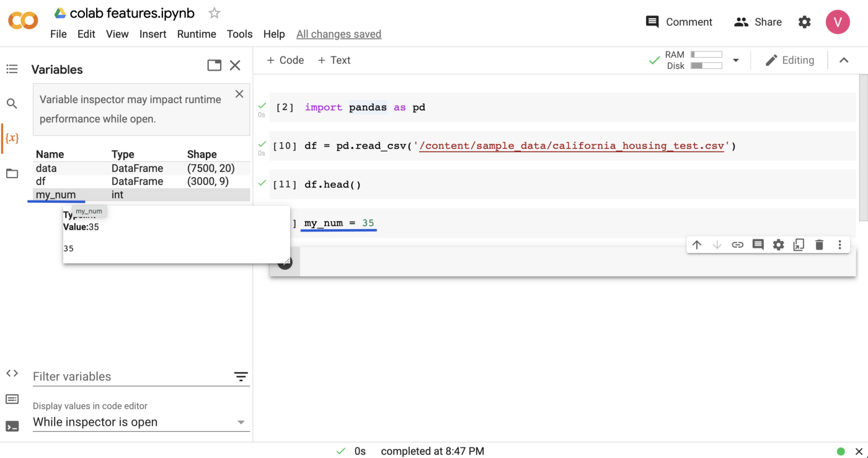Click the notebook title colab features.ipynb
The height and width of the screenshot is (458, 868).
point(132,13)
